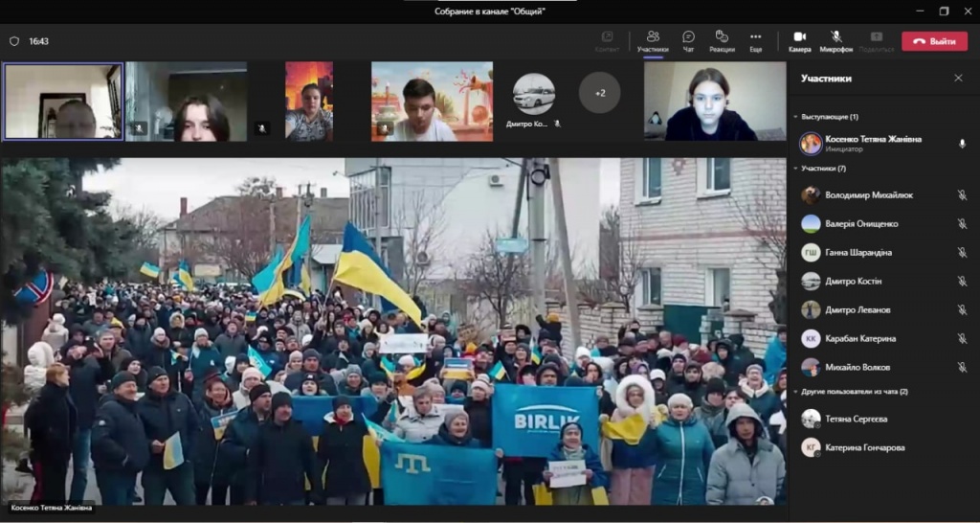
Task: Click the Контент (Content) icon in toolbar
Action: tap(607, 41)
